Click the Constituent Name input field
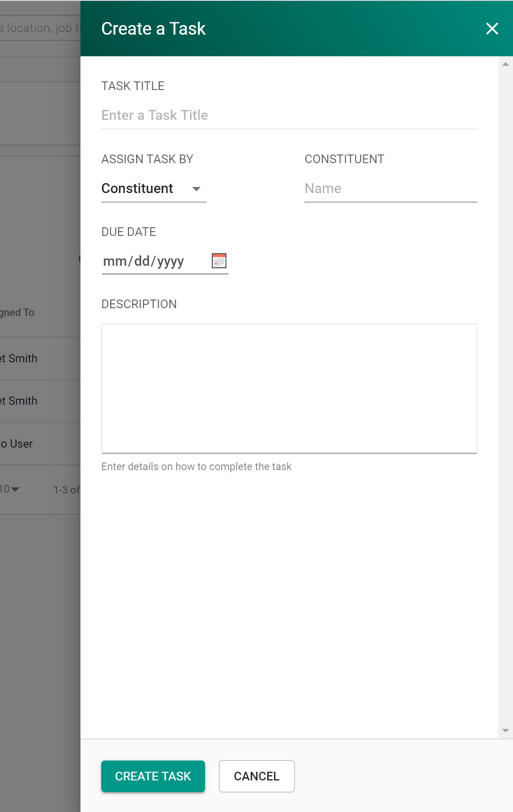The width and height of the screenshot is (513, 812). point(390,189)
